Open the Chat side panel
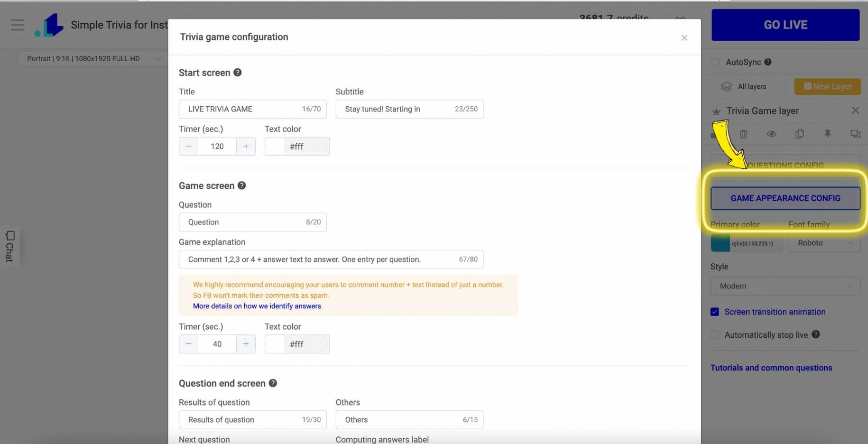 coord(9,246)
